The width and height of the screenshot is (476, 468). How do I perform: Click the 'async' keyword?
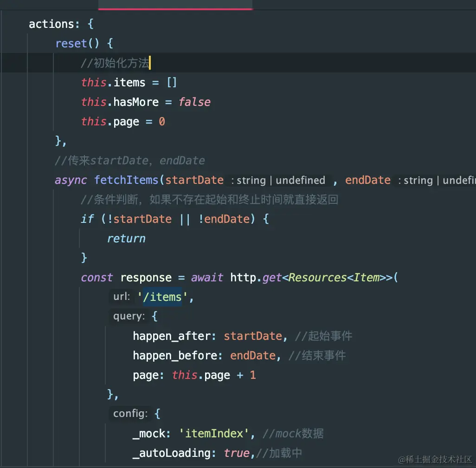[x=71, y=180]
